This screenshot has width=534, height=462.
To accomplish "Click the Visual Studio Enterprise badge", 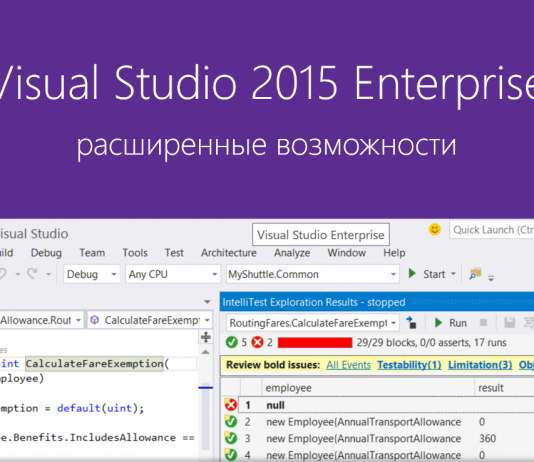I will [321, 235].
